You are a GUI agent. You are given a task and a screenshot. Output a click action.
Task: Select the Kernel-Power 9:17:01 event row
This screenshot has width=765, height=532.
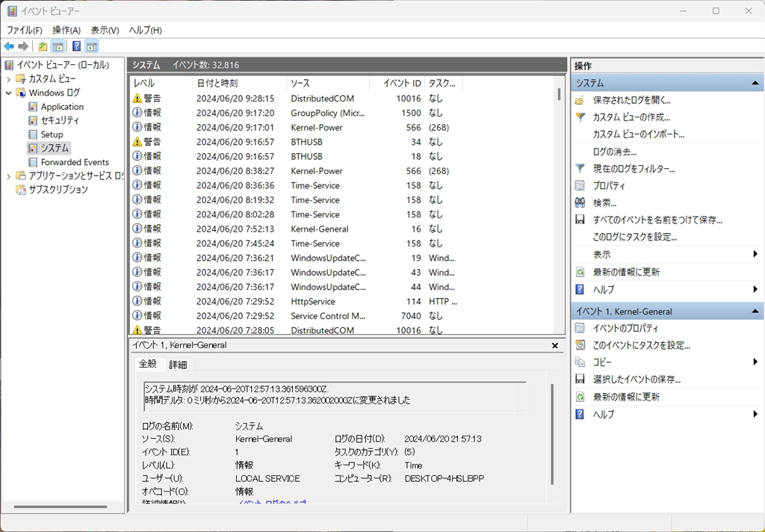342,127
